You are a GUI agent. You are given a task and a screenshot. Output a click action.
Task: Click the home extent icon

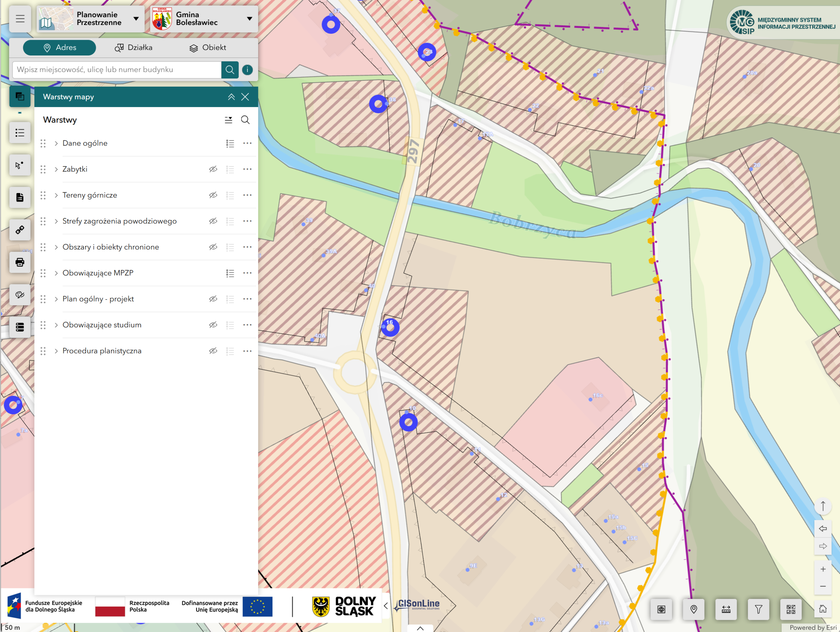[823, 609]
